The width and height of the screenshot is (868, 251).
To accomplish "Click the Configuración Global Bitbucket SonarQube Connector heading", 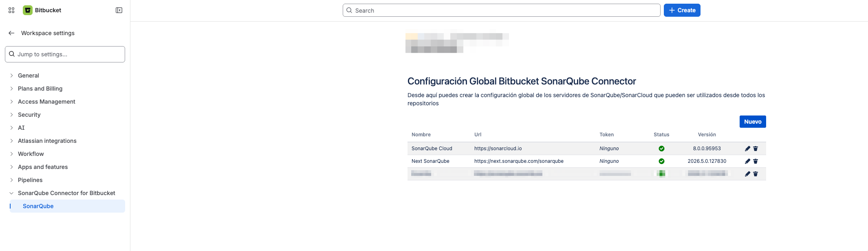I will click(522, 81).
